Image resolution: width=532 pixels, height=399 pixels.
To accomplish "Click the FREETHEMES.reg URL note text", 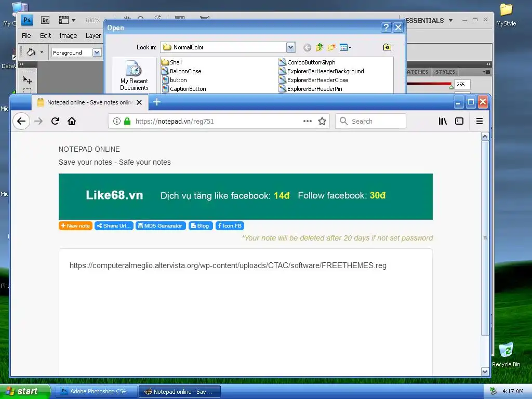I will point(228,265).
